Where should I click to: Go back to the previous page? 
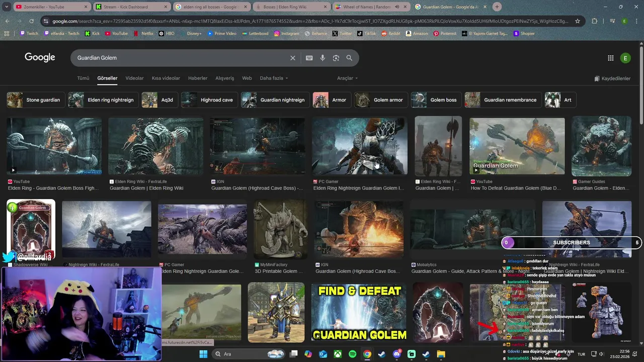tap(7, 21)
